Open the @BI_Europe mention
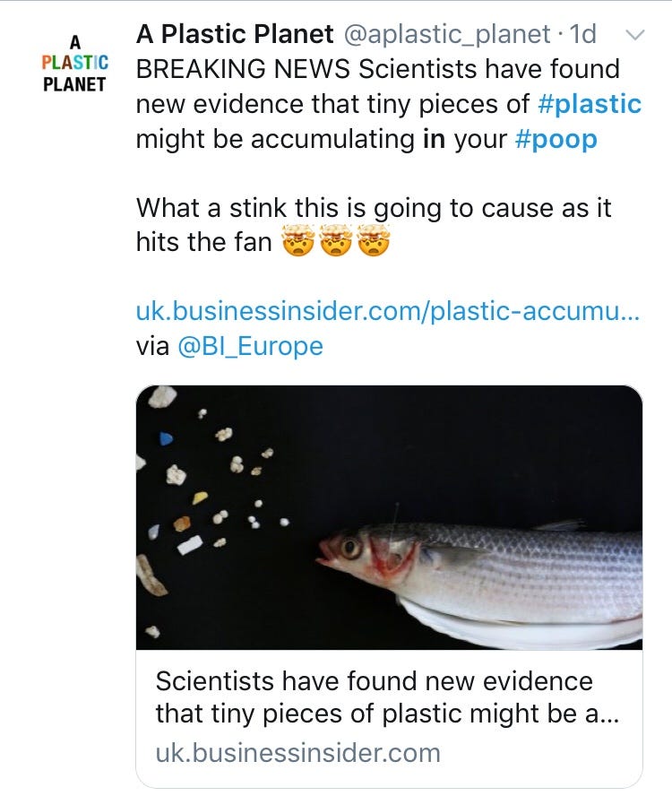The height and width of the screenshot is (796, 672). click(x=250, y=346)
